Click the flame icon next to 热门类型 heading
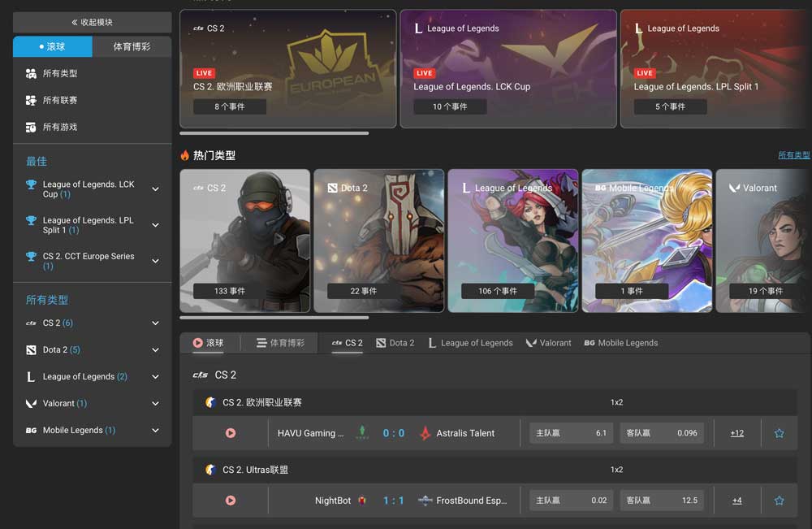Screen dimensions: 812x529 [x=185, y=154]
